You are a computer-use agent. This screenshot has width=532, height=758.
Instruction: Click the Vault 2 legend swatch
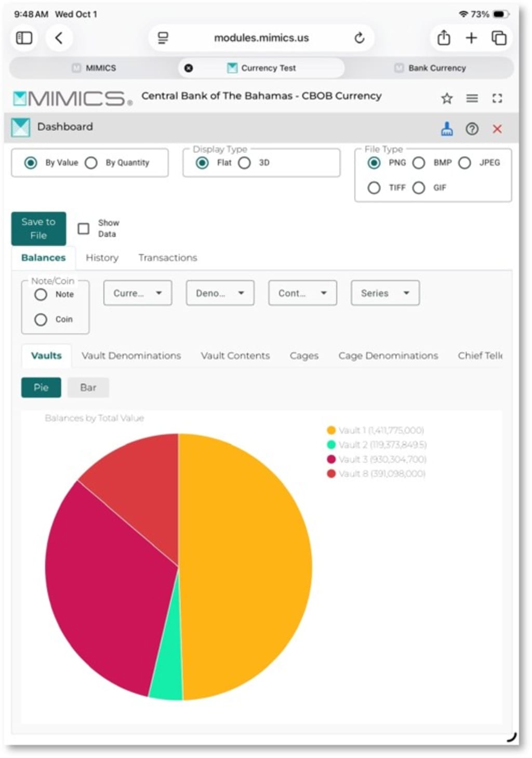pos(331,445)
